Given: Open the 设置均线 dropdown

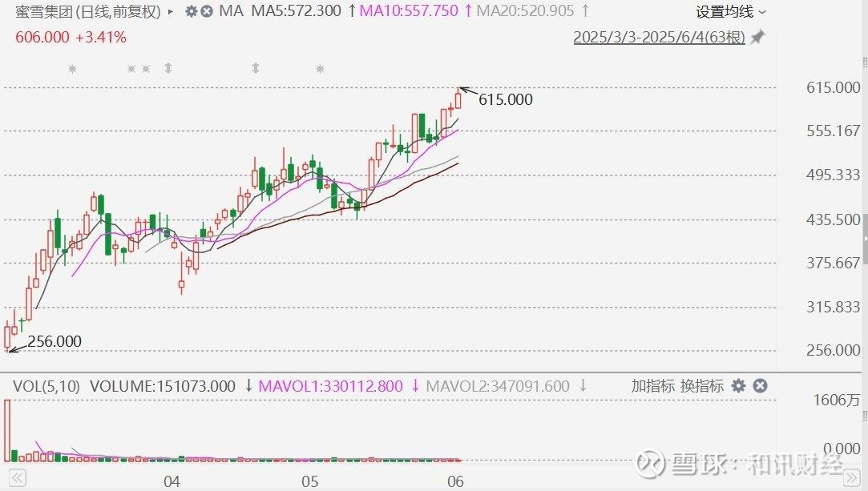Looking at the screenshot, I should (x=731, y=11).
